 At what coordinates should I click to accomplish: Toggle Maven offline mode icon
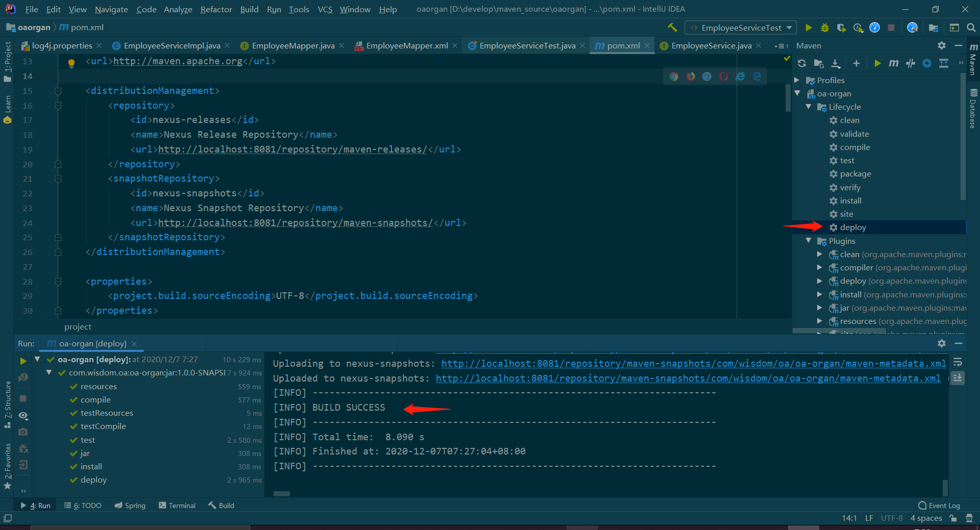click(911, 63)
